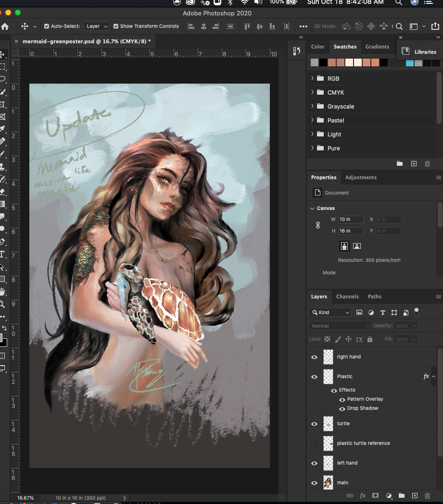Toggle Pattern Overlay effect visibility

pyautogui.click(x=342, y=400)
